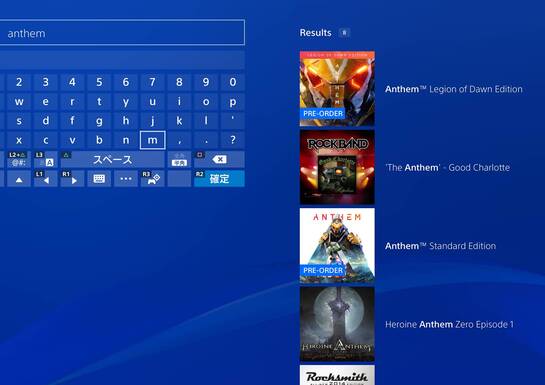This screenshot has width=545, height=385.
Task: Tap the v key
Action: point(72,140)
